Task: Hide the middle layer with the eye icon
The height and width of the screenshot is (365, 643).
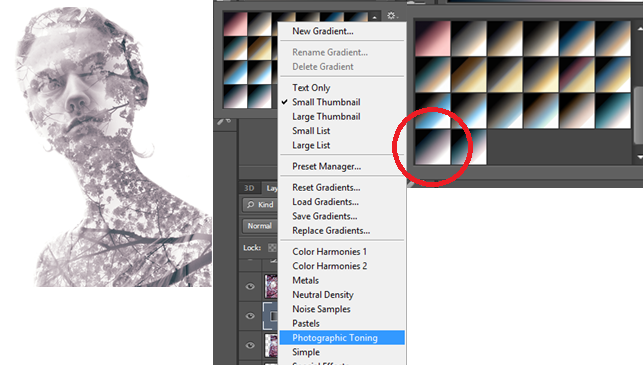Action: pos(250,316)
